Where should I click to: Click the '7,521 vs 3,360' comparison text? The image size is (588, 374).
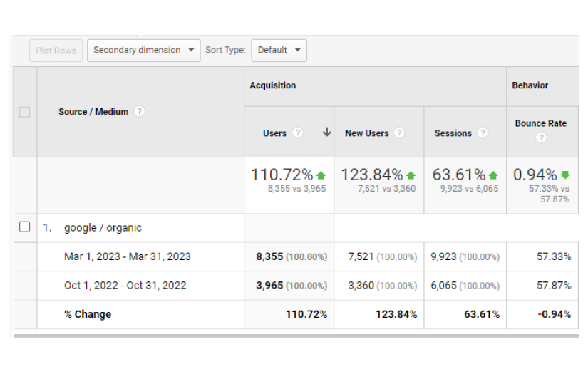386,189
